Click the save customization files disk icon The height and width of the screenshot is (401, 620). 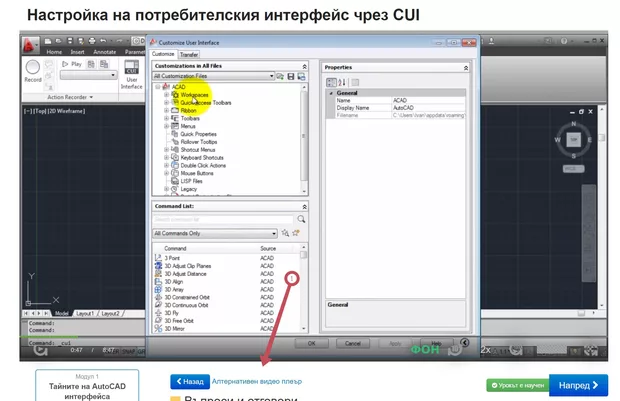[291, 76]
